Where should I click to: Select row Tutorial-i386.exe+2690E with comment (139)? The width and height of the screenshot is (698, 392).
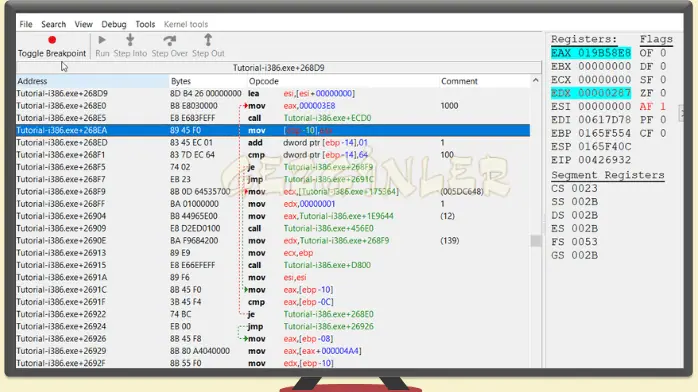click(x=273, y=240)
